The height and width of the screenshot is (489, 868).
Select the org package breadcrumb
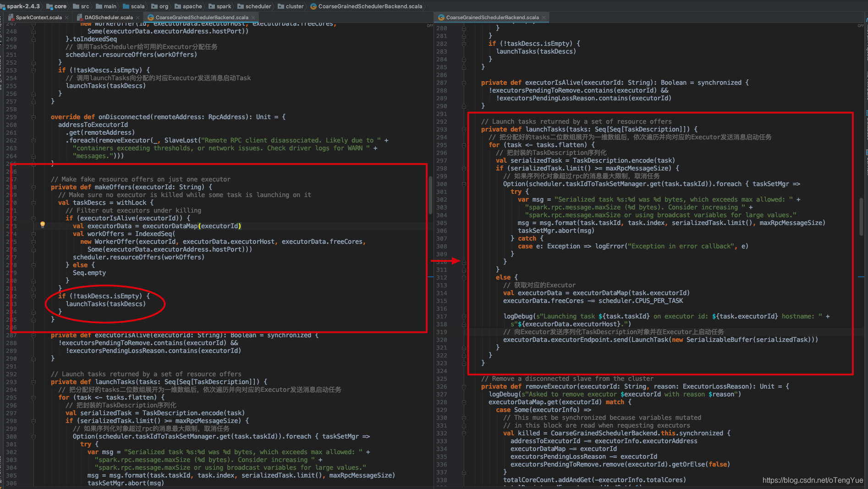tap(160, 6)
